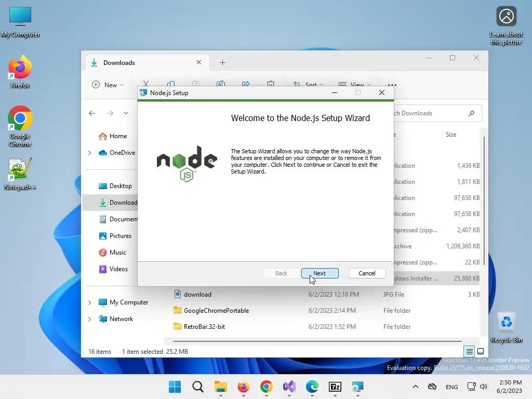Open Recycle Bin on desktop
Viewport: 532px width, 399px height.
point(506,327)
